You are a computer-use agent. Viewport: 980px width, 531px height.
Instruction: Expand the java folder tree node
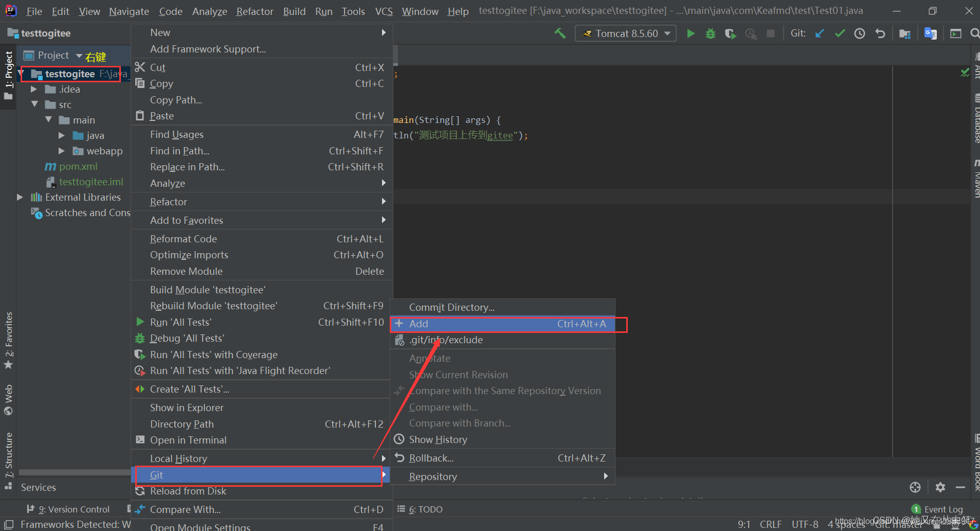(62, 135)
